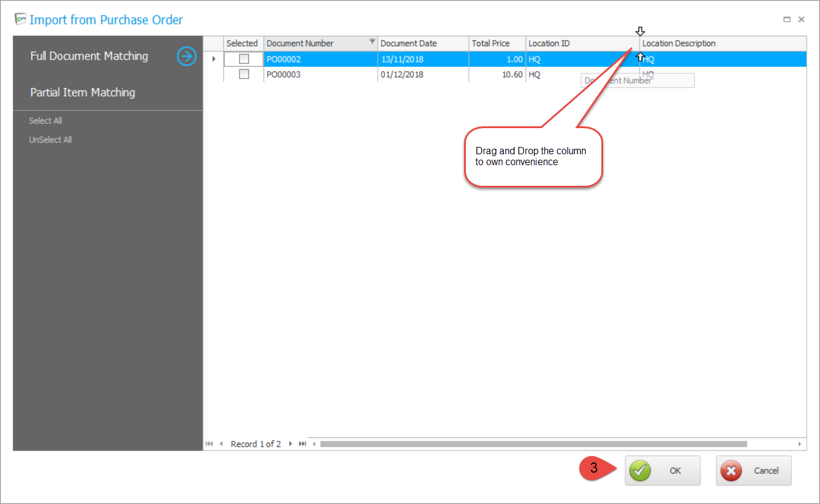
Task: Go to first record navigator icon
Action: tap(210, 444)
